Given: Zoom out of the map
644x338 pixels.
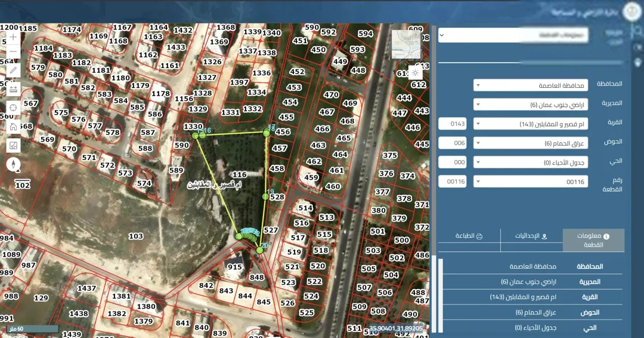Looking at the screenshot, I should point(13,52).
